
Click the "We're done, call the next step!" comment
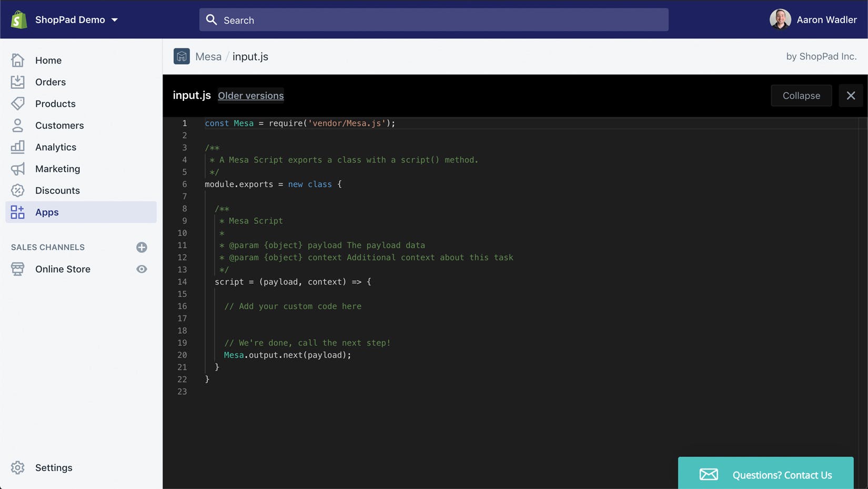click(x=307, y=343)
